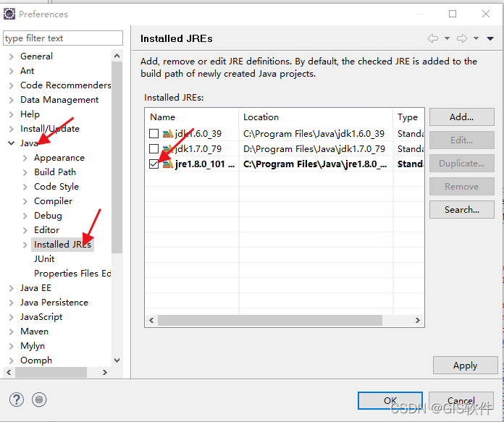This screenshot has width=504, height=422.
Task: Expand the Java EE node
Action: [x=12, y=288]
